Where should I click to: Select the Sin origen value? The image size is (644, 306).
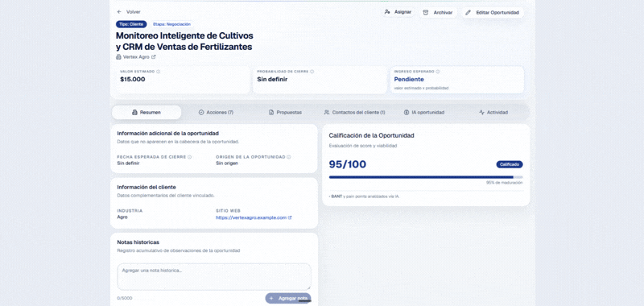coord(227,163)
